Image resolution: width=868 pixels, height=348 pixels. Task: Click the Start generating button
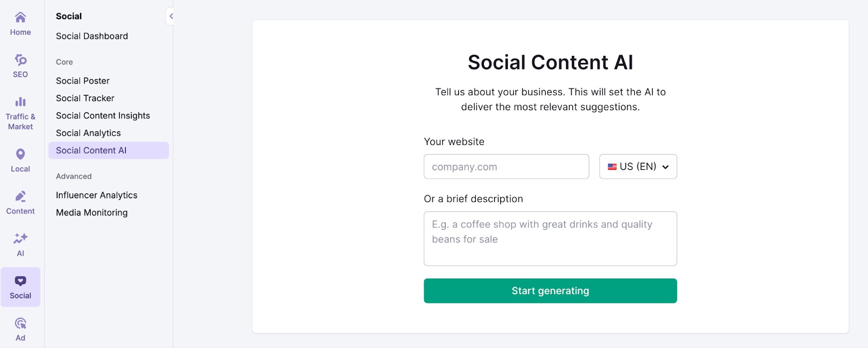point(550,290)
